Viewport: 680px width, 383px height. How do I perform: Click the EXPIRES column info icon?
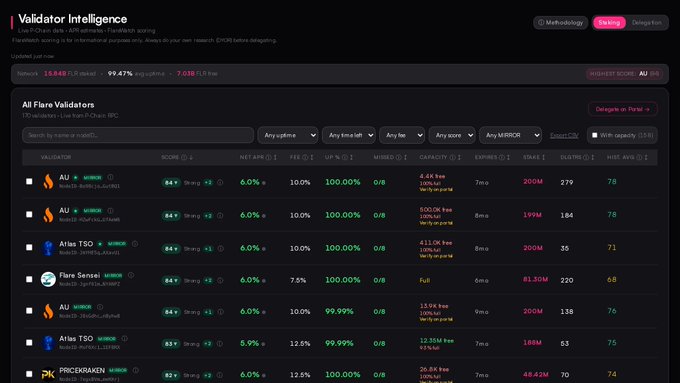click(x=502, y=157)
